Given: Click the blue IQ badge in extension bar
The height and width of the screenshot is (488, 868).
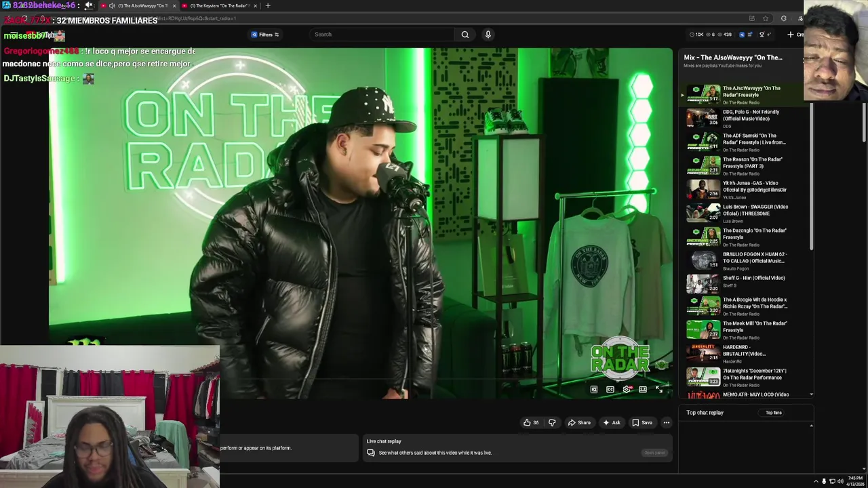Looking at the screenshot, I should coord(741,35).
